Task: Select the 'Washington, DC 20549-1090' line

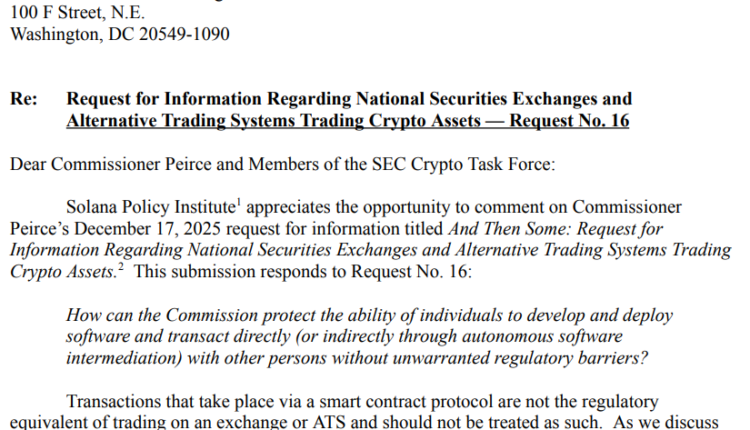Action: (x=119, y=35)
